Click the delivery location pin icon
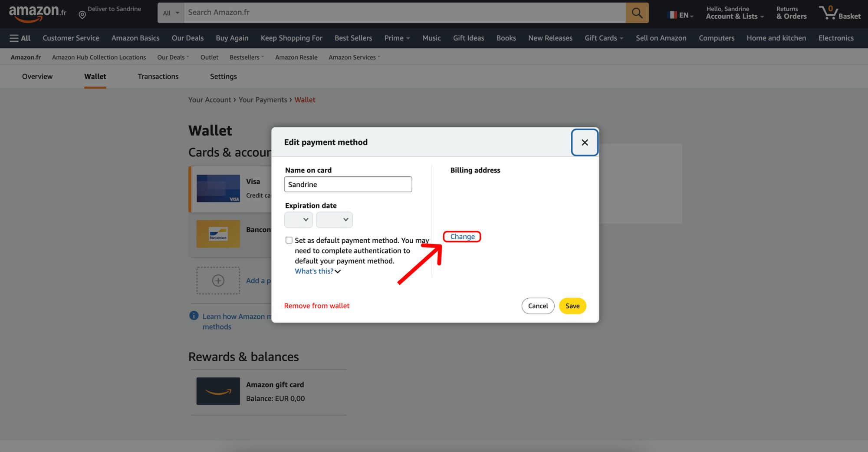 82,15
